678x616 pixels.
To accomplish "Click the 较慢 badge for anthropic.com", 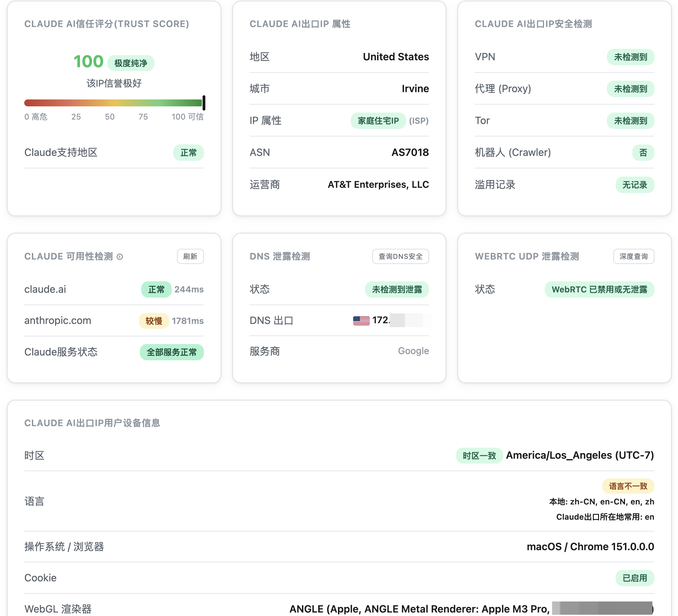I will click(x=154, y=321).
